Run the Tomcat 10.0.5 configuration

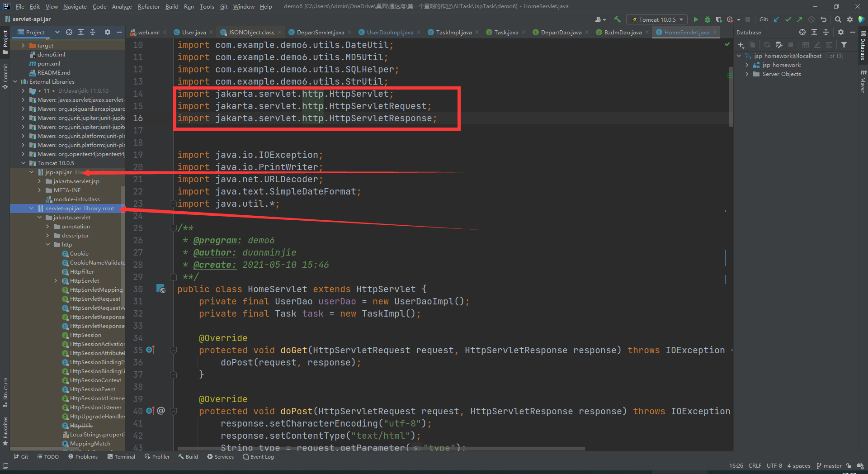pos(696,19)
